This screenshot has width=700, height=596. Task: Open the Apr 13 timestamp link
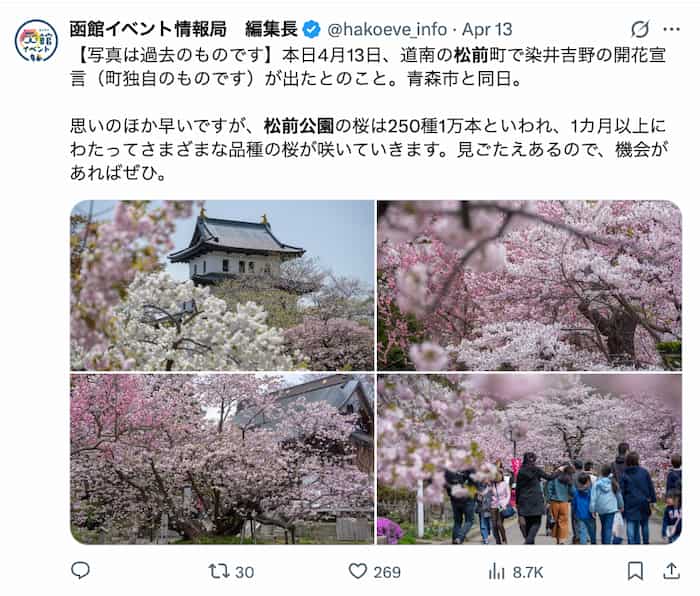487,29
